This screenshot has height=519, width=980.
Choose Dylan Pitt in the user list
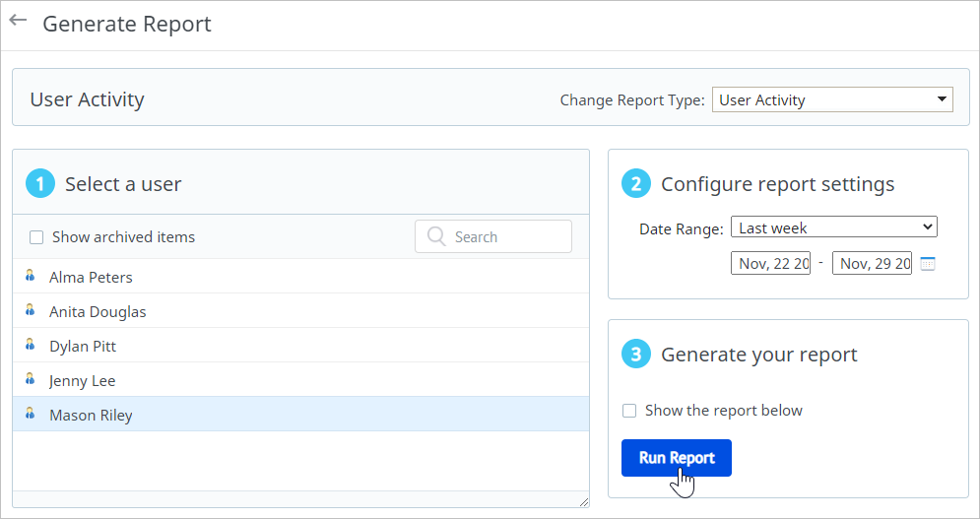pos(83,347)
